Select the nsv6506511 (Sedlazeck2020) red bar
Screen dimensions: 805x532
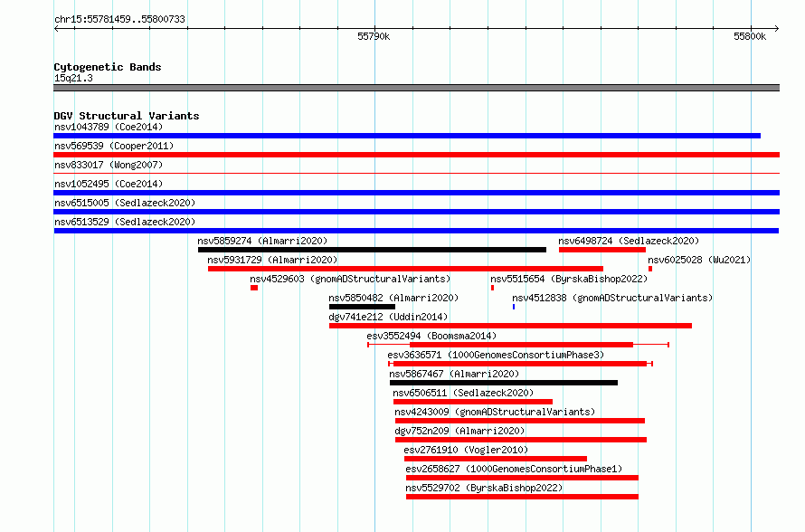(x=473, y=402)
